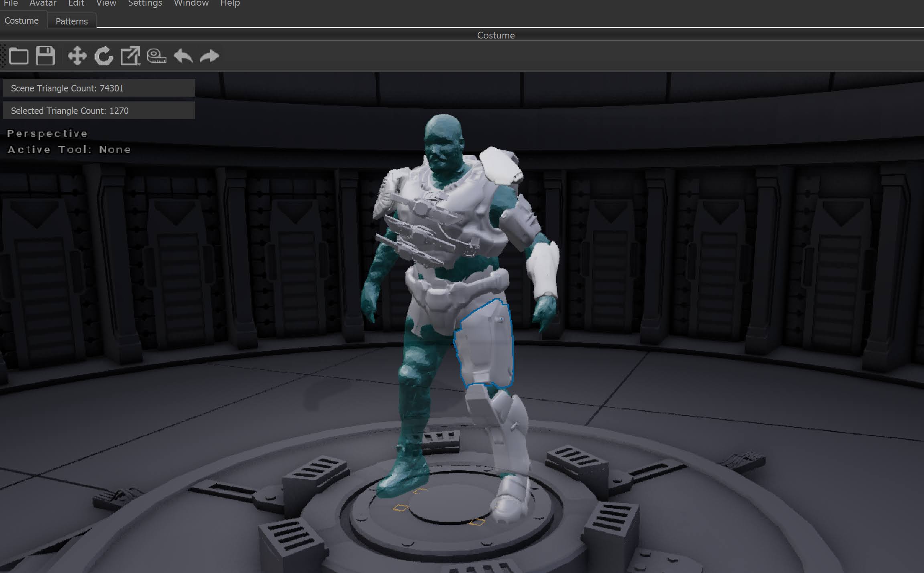This screenshot has width=924, height=573.
Task: Select the rotate tool icon
Action: (x=103, y=56)
